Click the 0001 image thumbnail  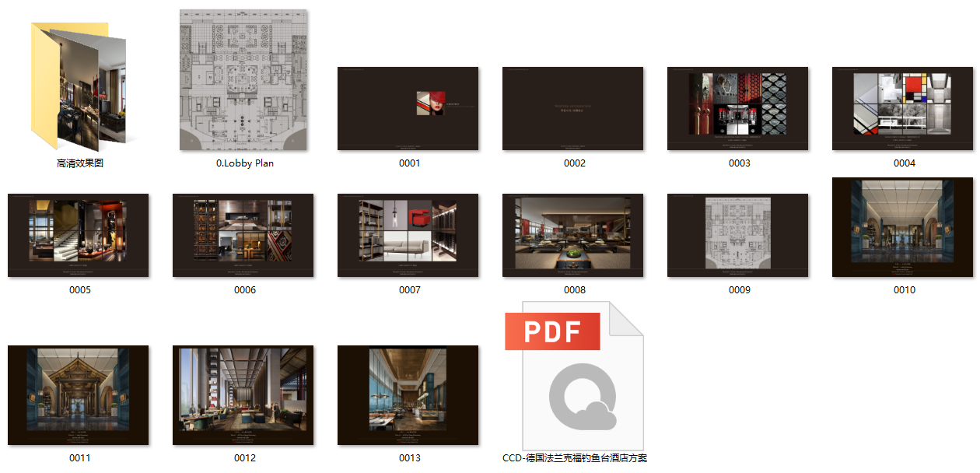(409, 108)
